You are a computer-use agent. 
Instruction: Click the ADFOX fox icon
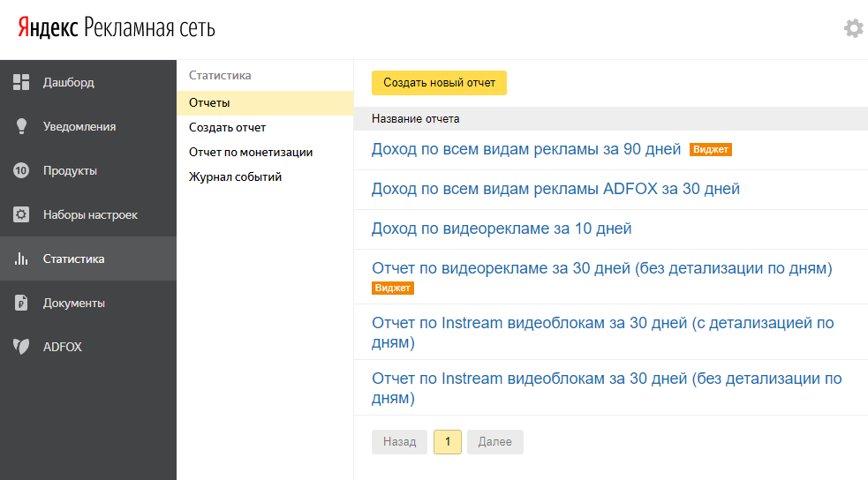click(x=21, y=347)
